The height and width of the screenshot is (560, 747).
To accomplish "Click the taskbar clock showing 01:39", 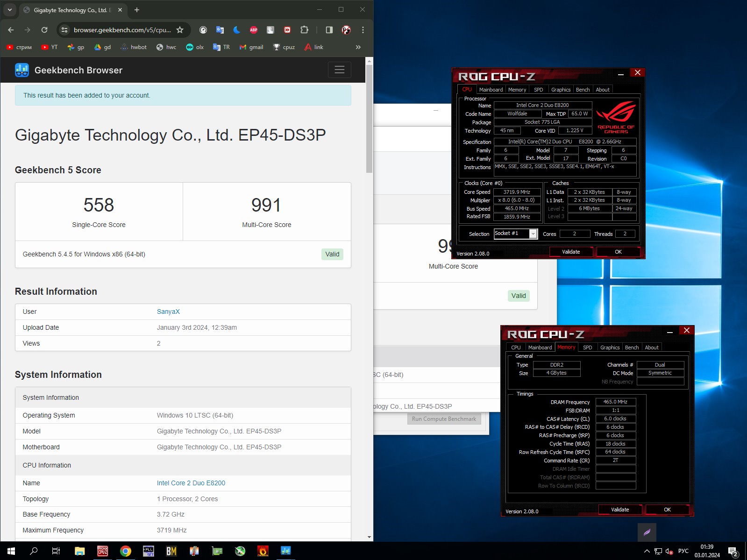I will click(x=707, y=551).
